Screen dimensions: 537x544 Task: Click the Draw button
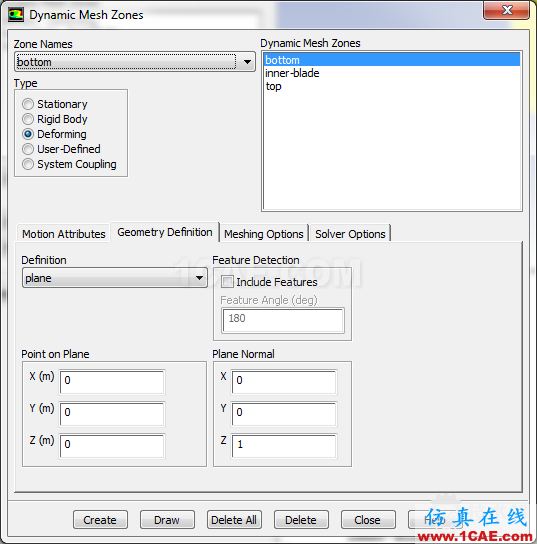click(167, 520)
